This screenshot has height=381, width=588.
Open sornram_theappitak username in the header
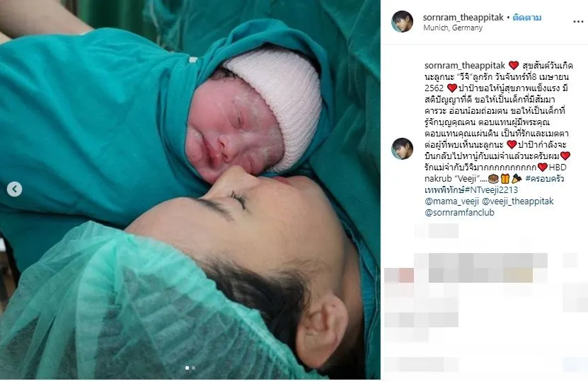click(x=463, y=18)
